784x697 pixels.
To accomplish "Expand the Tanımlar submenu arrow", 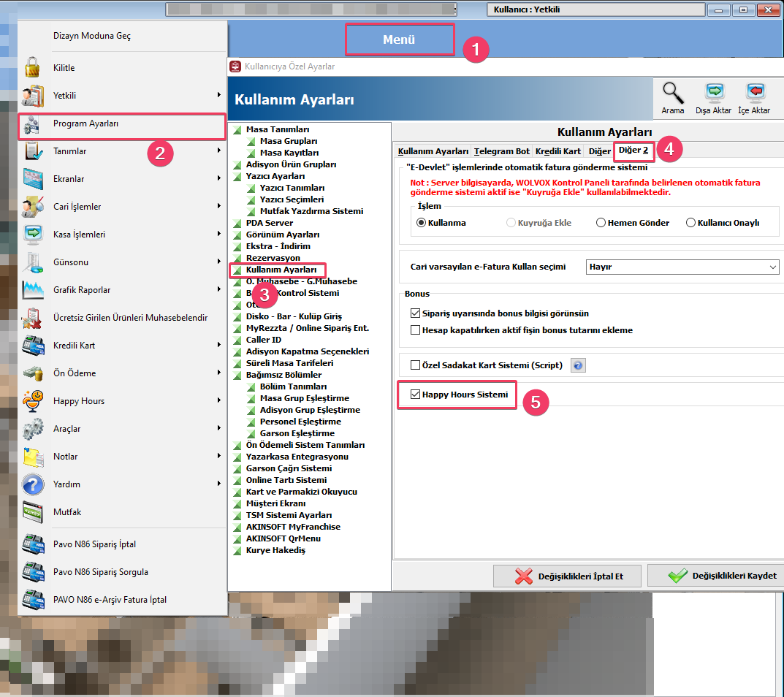I will click(x=218, y=151).
